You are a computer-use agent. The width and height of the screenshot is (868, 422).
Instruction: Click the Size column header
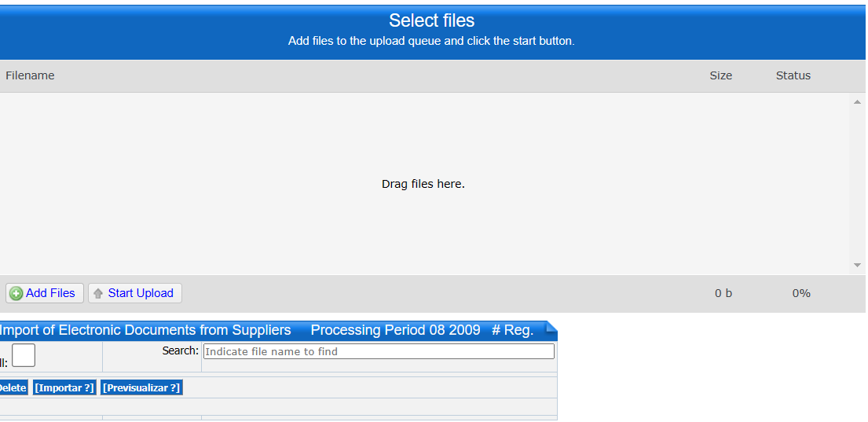coord(721,76)
